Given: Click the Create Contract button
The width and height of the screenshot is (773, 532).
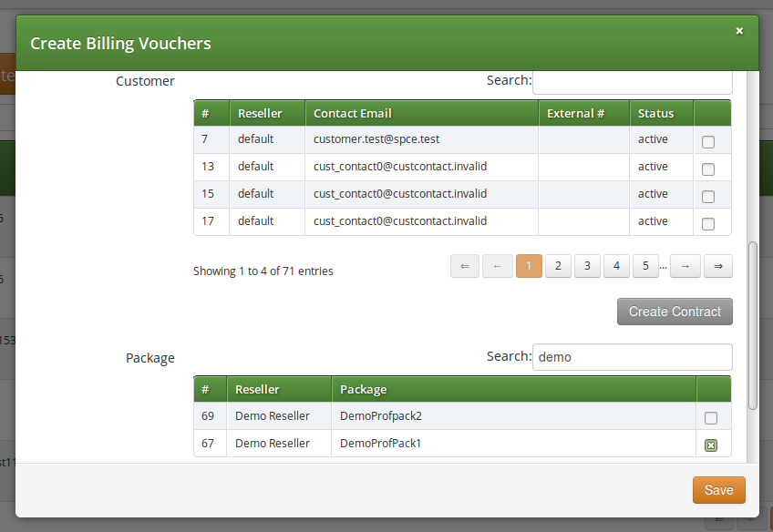Looking at the screenshot, I should tap(675, 311).
